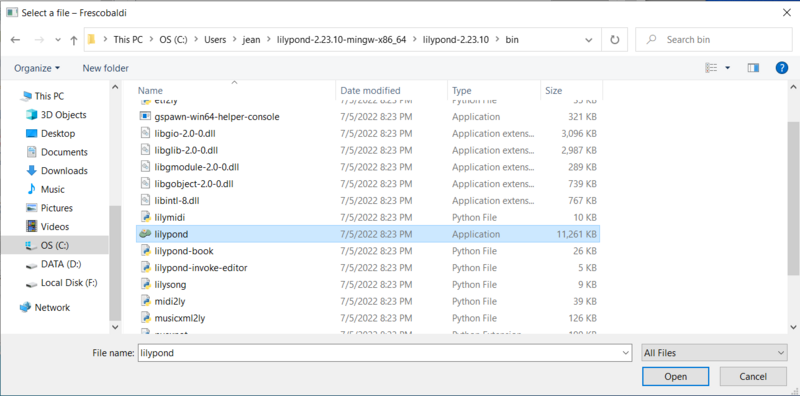Expand the address bar previous locations chevron
Viewport: 800px width, 396px height.
[588, 40]
